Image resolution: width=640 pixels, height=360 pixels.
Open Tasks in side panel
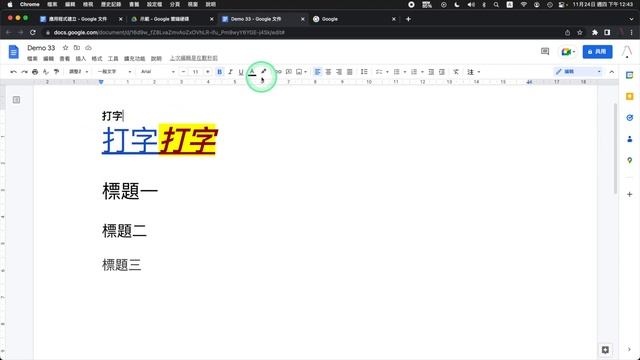tap(629, 118)
